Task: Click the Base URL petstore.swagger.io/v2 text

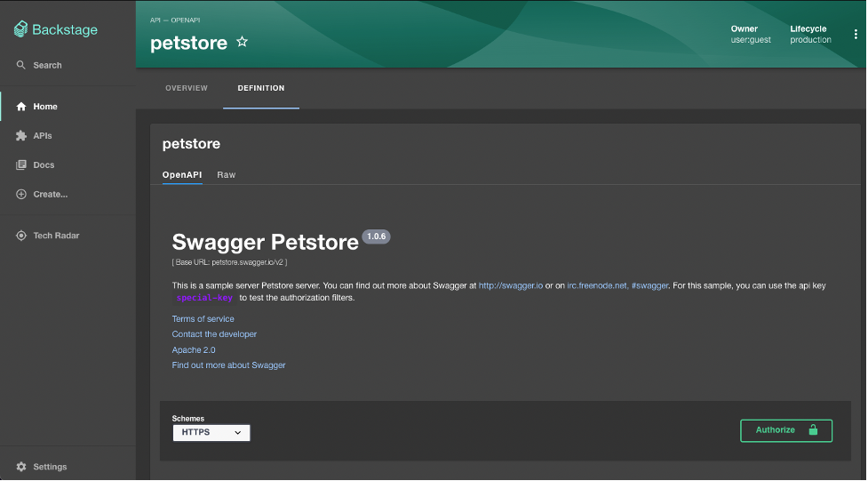Action: point(229,262)
